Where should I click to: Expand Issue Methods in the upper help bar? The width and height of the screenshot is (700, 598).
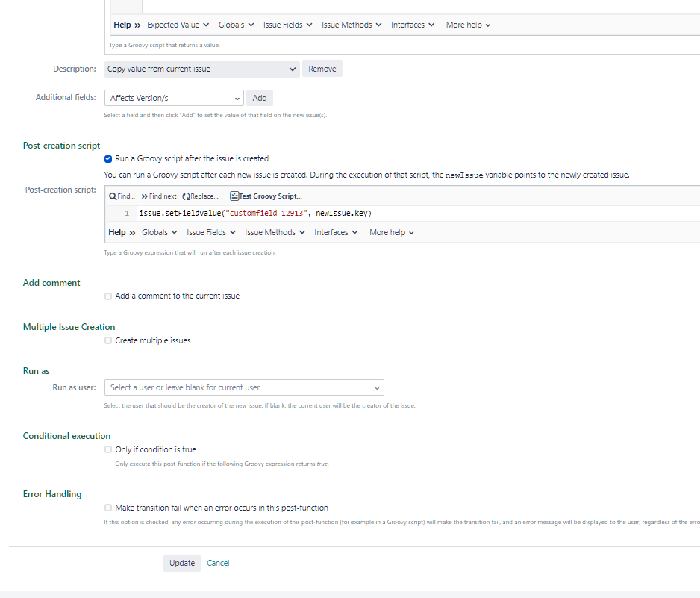tap(351, 25)
